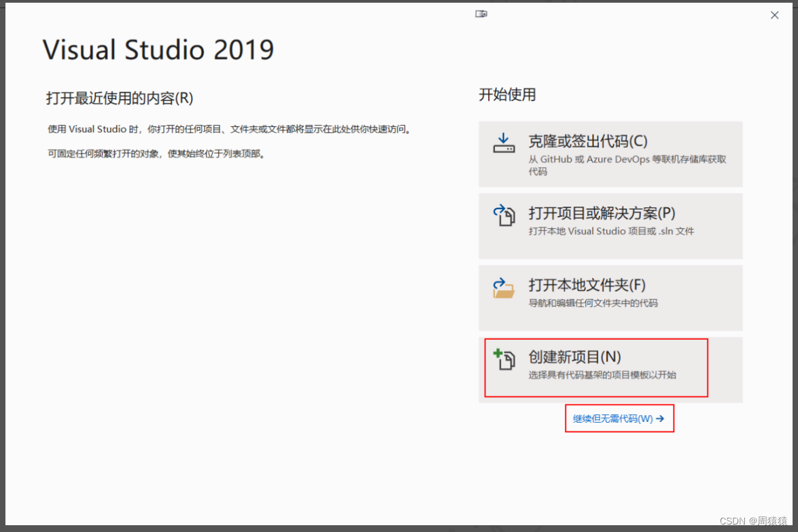Click the 开始使用 heading
This screenshot has width=798, height=532.
[x=507, y=94]
